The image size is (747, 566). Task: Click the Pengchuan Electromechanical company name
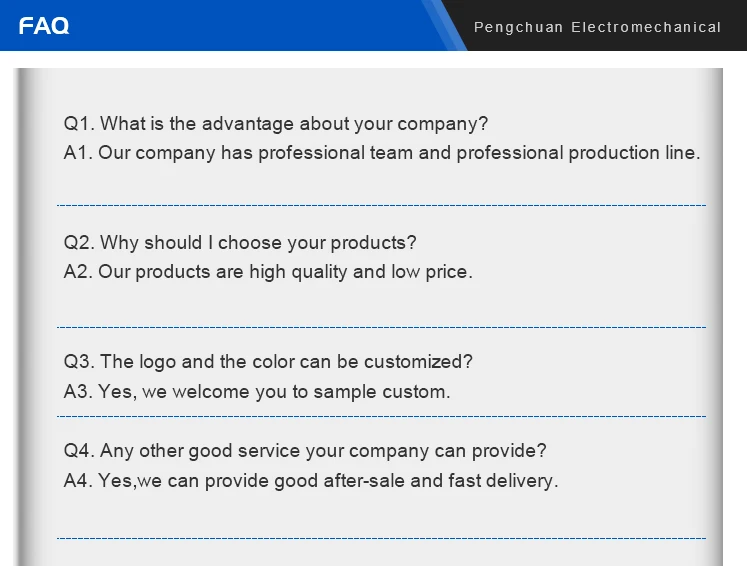597,27
